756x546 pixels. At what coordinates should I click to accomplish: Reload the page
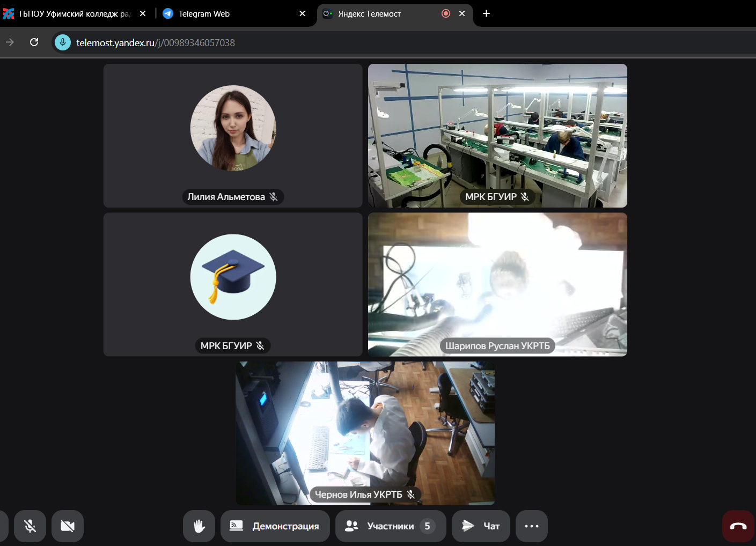tap(34, 42)
